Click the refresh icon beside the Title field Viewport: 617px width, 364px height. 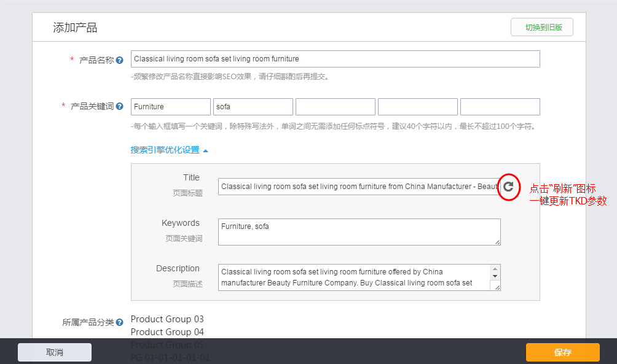pos(508,187)
